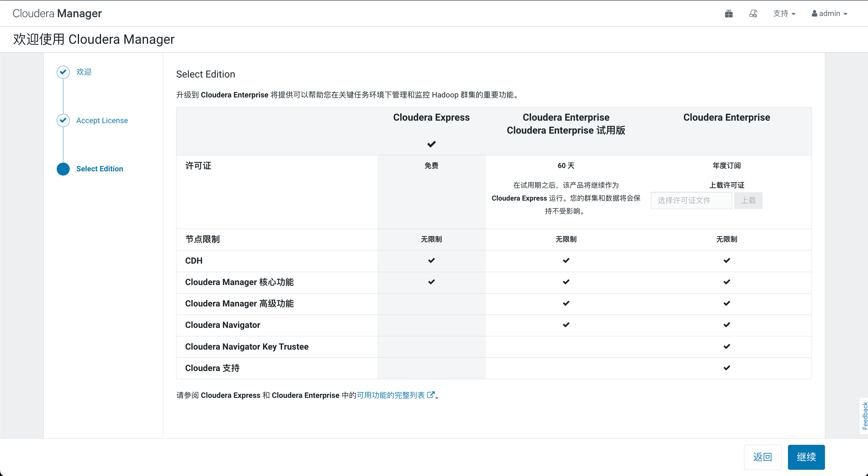
Task: Select the Cloudera Enterprise trial edition
Action: click(566, 124)
